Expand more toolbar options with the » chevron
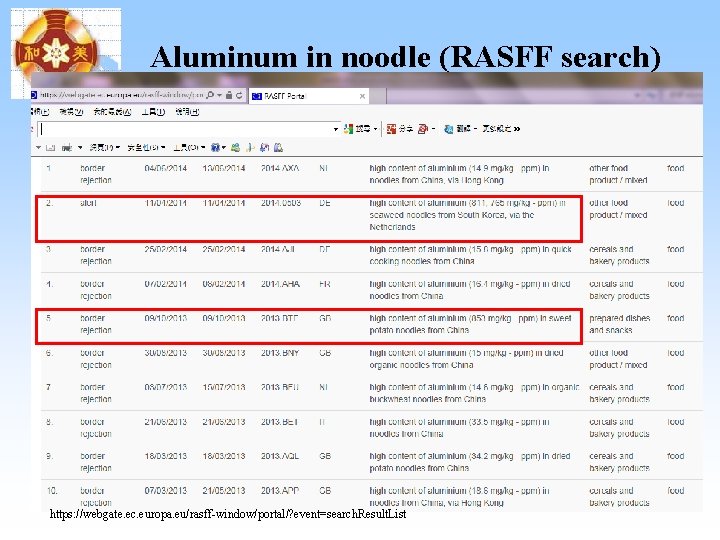720x540 pixels. click(x=517, y=129)
